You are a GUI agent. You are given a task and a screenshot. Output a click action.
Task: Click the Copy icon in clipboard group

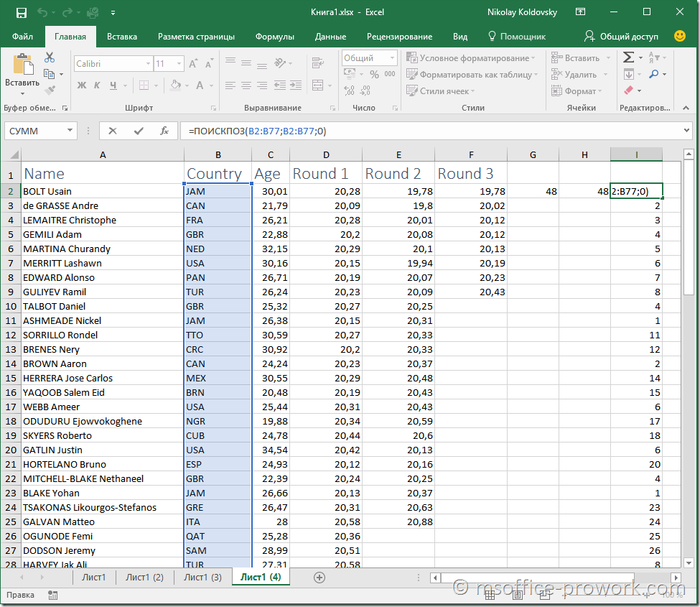point(49,74)
